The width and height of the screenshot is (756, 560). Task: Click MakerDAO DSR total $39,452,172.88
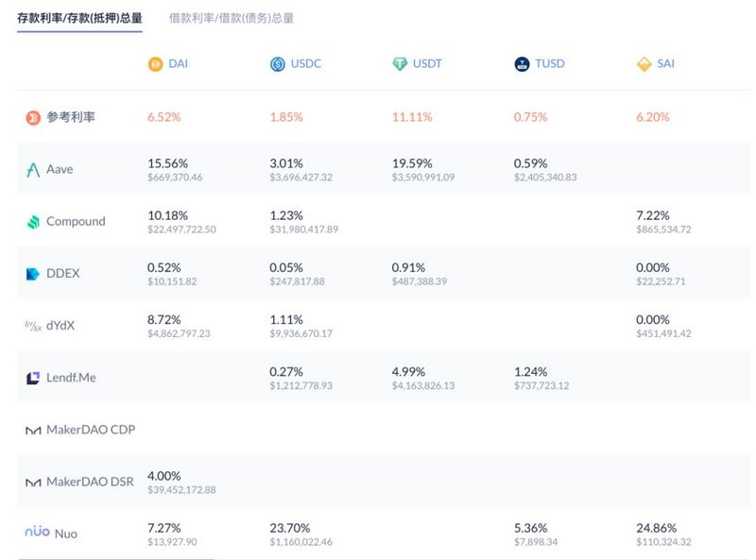tap(181, 489)
